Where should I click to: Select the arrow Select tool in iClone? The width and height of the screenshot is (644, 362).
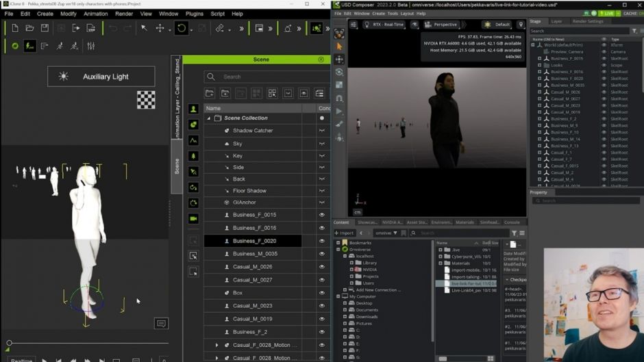coord(144,28)
